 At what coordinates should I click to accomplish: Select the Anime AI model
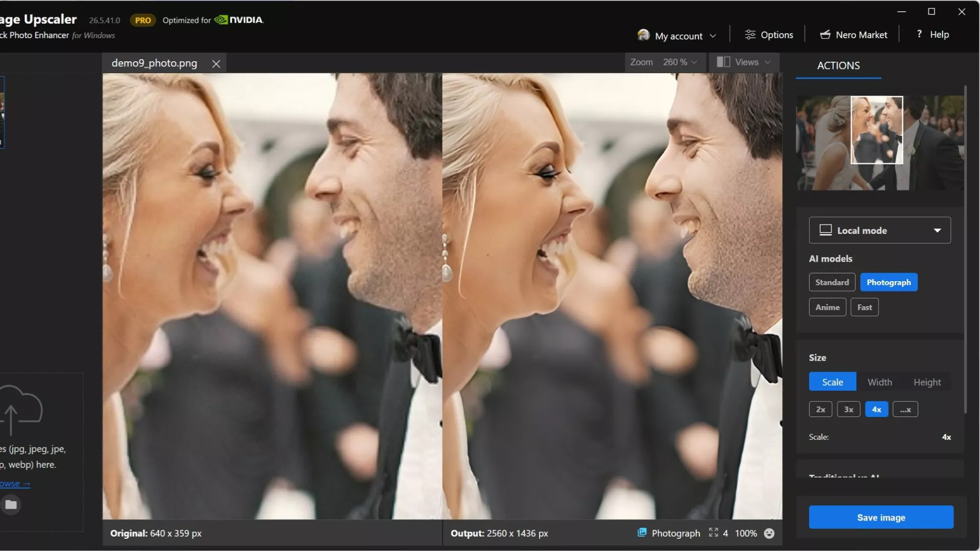(x=827, y=307)
